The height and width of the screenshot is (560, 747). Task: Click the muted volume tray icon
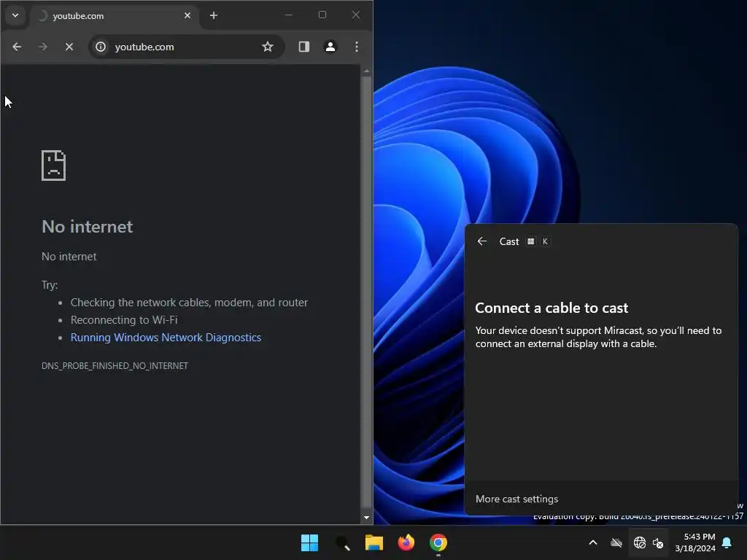tap(658, 542)
